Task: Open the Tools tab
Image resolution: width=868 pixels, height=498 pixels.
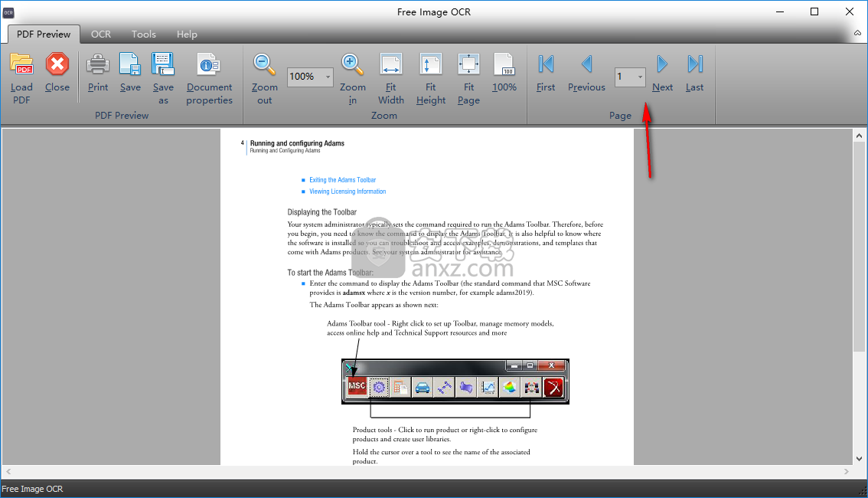Action: click(144, 34)
